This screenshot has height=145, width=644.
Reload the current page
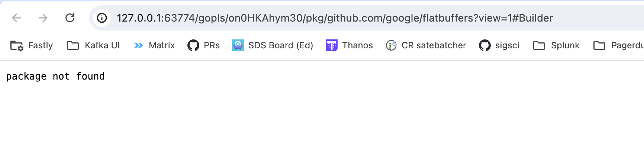tap(70, 18)
